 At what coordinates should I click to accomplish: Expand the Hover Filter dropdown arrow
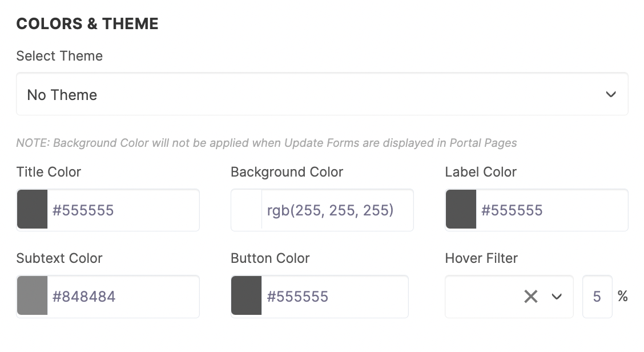tap(557, 297)
